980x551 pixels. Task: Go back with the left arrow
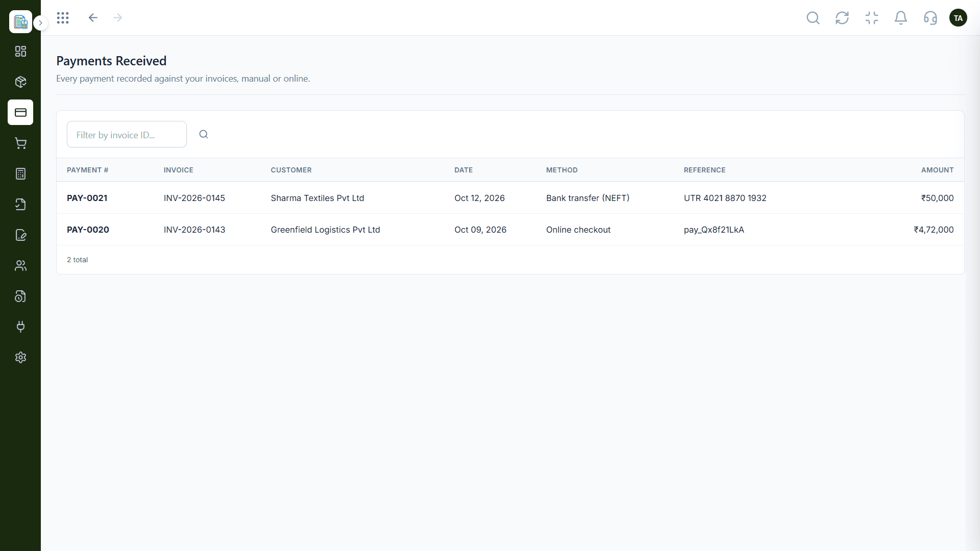click(x=93, y=18)
